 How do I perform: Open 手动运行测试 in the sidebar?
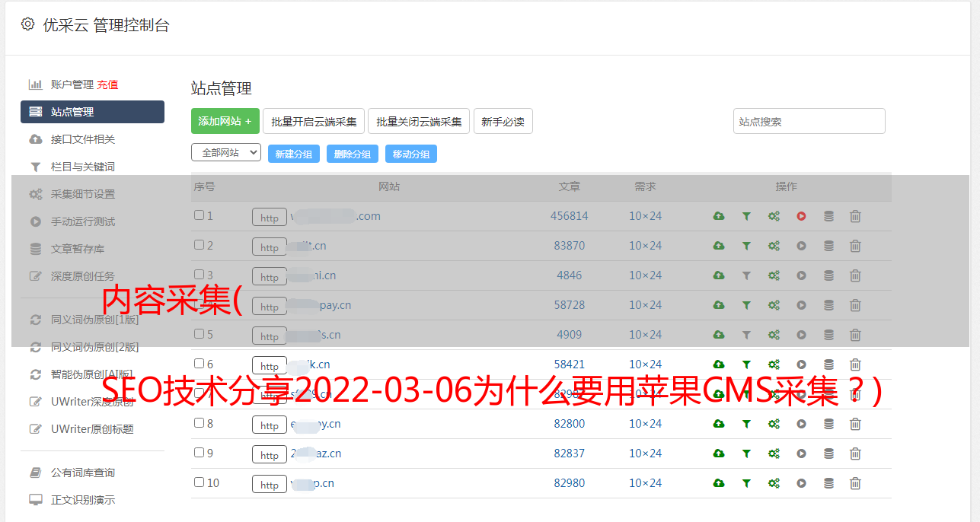[82, 221]
